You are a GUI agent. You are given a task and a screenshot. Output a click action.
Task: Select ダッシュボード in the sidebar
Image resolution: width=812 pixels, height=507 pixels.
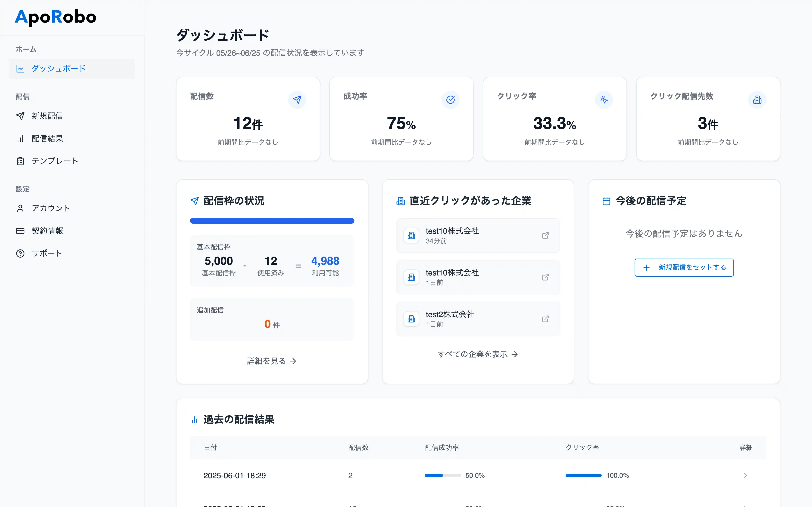[58, 68]
